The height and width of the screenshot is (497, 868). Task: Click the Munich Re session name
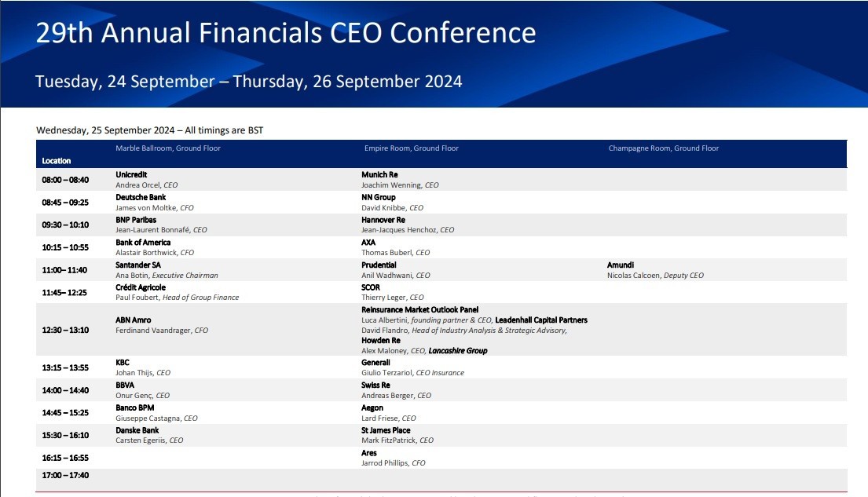point(379,174)
